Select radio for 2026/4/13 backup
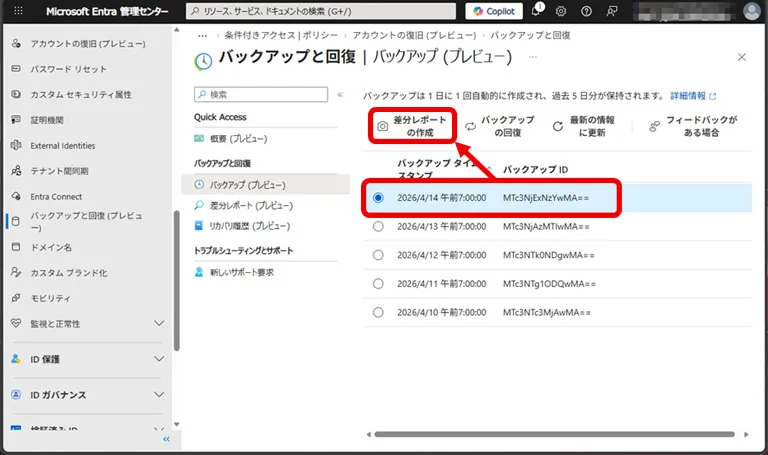This screenshot has width=768, height=455. coord(378,226)
